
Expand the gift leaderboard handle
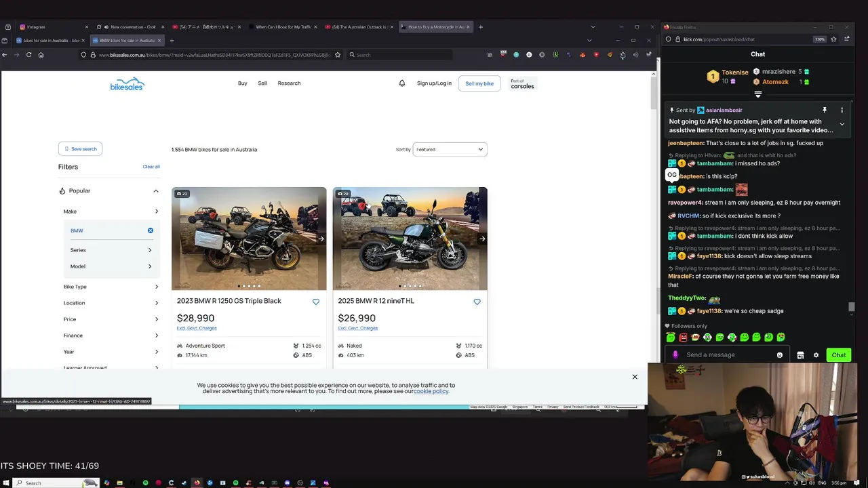pyautogui.click(x=758, y=94)
